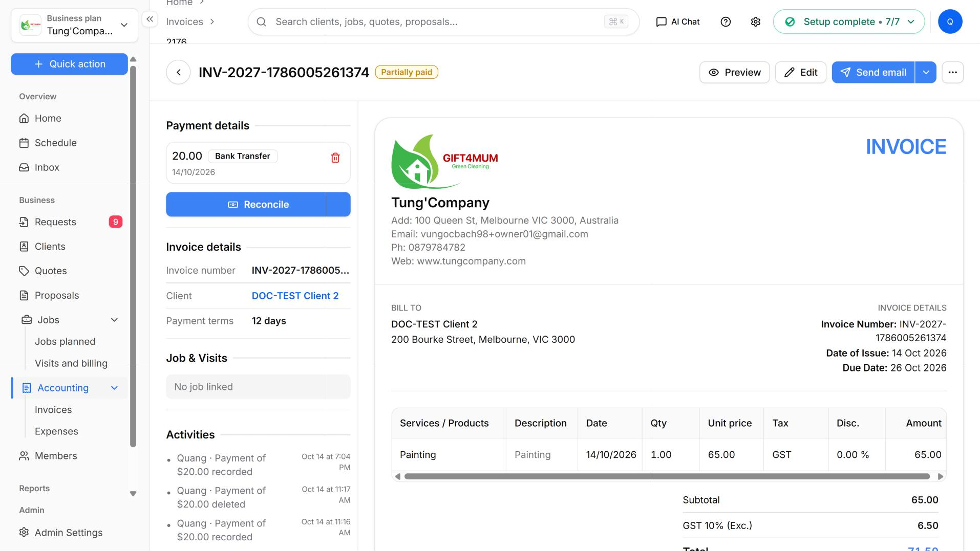Click the Invoices breadcrumb link

point(184,21)
